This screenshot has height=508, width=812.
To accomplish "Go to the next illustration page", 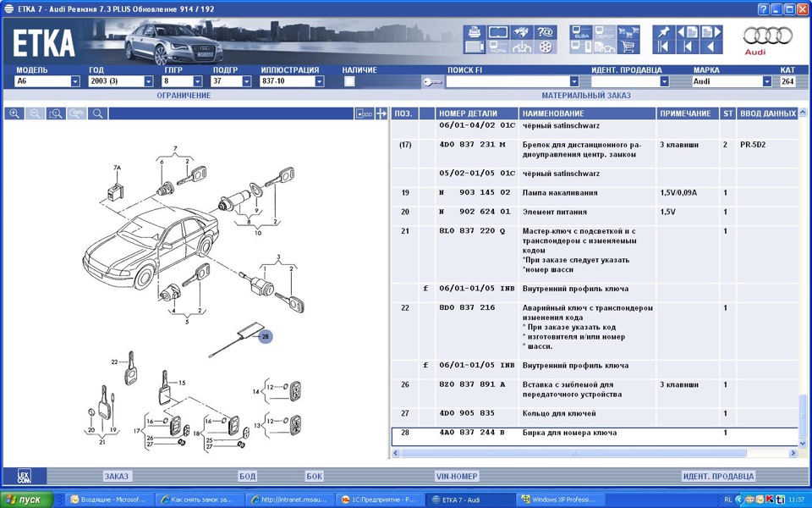I will pyautogui.click(x=711, y=32).
